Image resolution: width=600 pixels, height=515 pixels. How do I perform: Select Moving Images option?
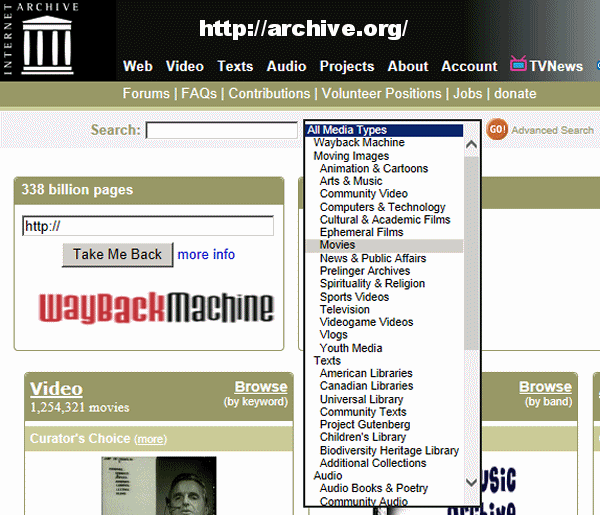(x=385, y=156)
